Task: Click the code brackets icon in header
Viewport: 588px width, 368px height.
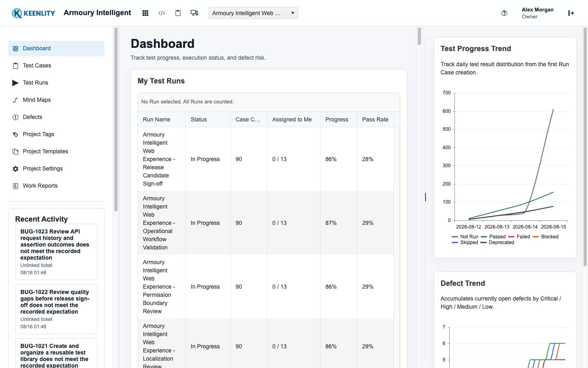Action: coord(162,13)
